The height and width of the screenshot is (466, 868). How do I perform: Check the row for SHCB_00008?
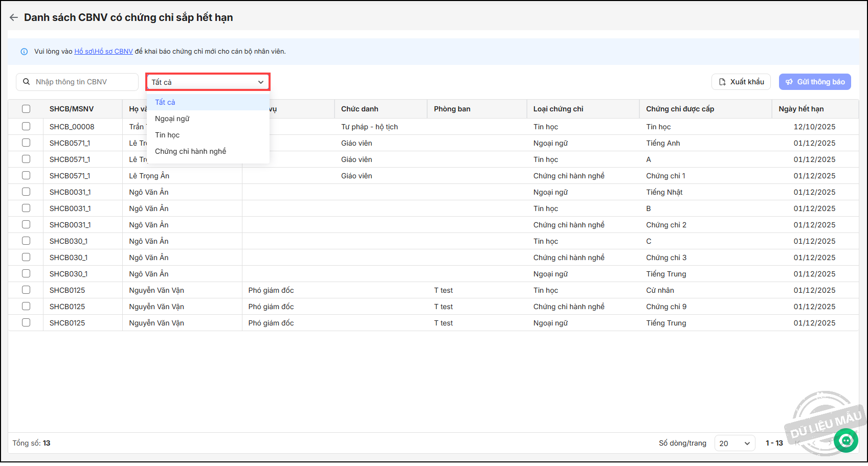click(x=26, y=126)
